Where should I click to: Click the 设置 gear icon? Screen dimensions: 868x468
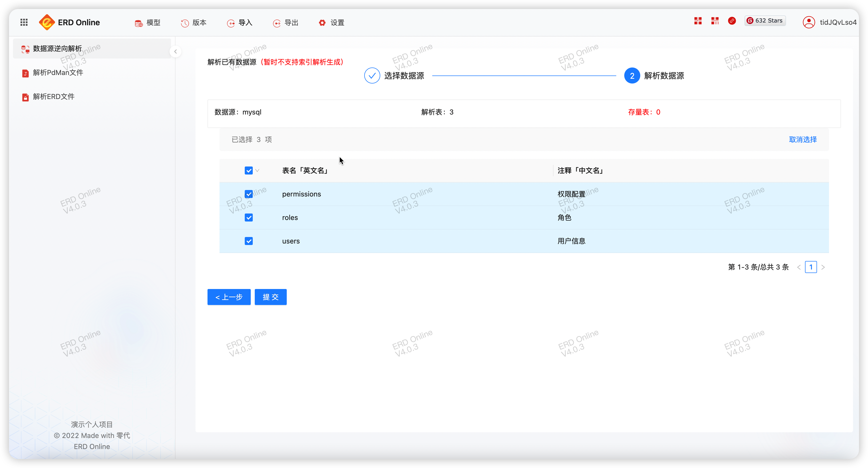point(321,22)
